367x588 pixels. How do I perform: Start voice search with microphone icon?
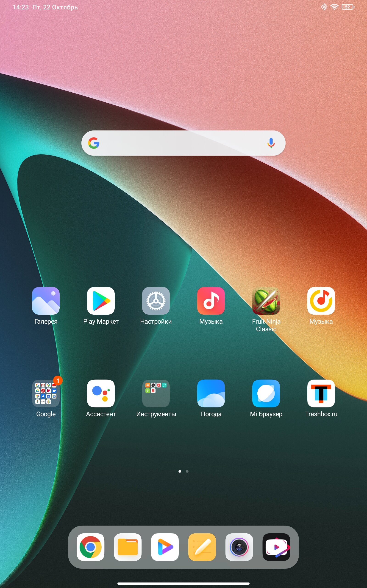click(x=271, y=143)
